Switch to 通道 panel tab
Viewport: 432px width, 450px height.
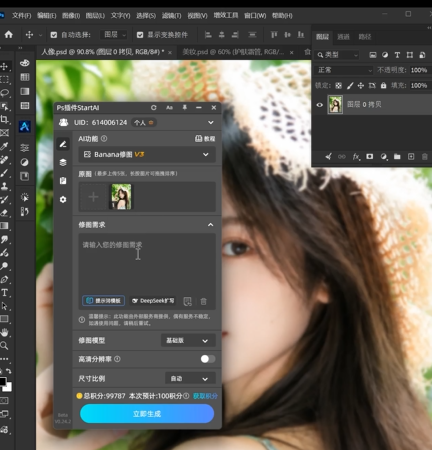click(x=343, y=37)
